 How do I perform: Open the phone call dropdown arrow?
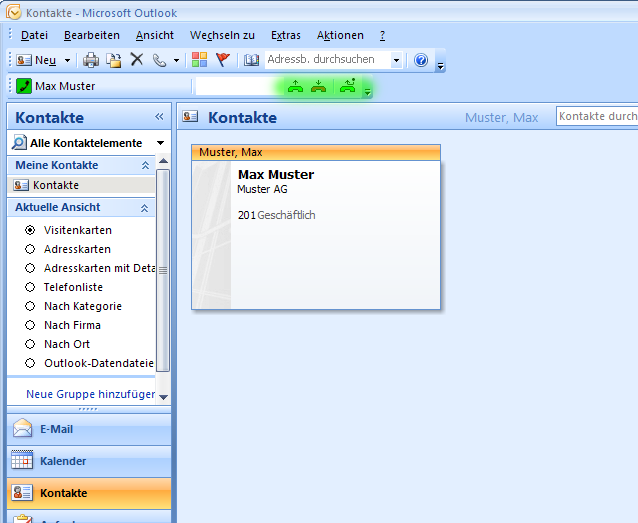point(176,61)
